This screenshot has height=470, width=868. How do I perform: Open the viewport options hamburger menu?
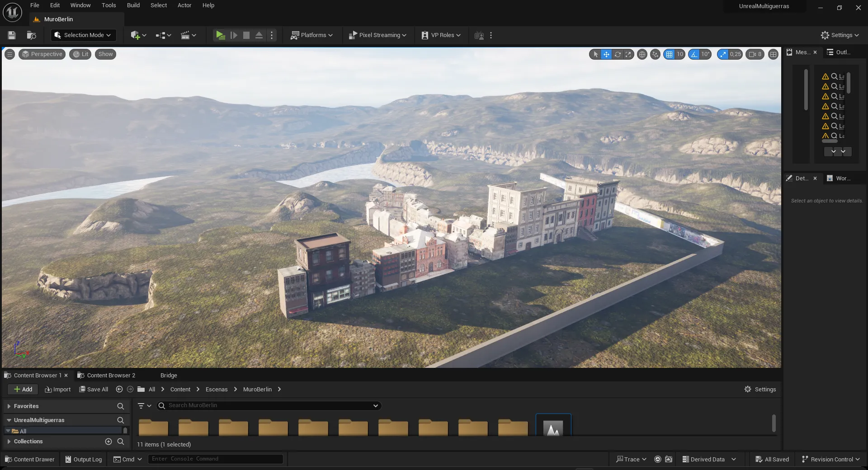tap(9, 54)
